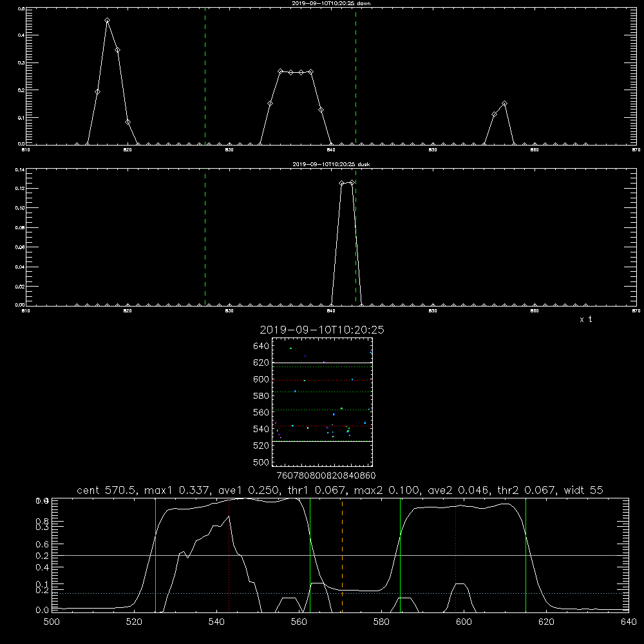
Task: Click the 0.19 diamond on dawn first peak's rising edge
Action: (x=97, y=92)
